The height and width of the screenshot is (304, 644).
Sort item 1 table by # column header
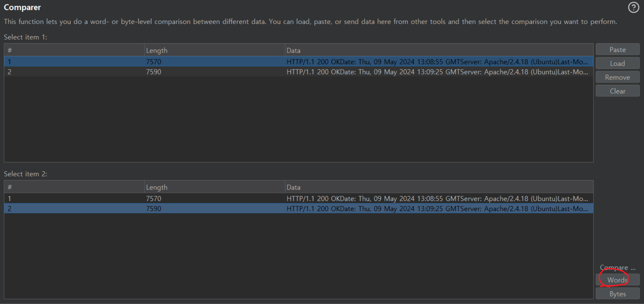pyautogui.click(x=74, y=50)
